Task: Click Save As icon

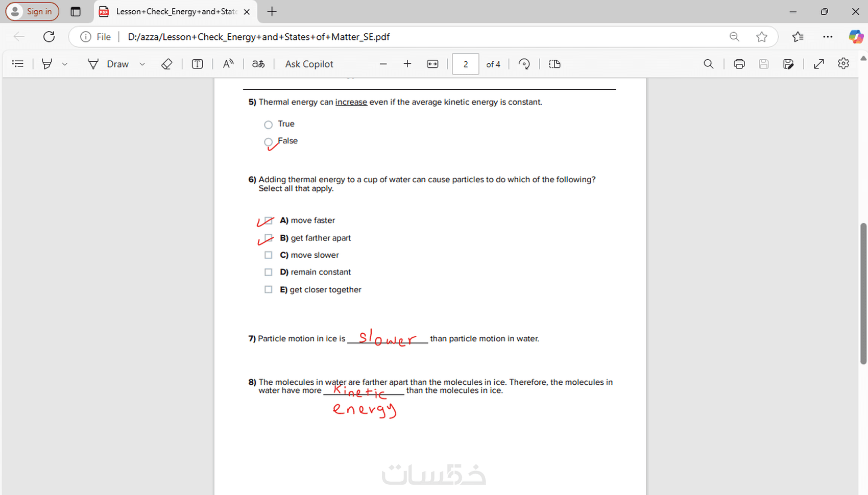Action: point(788,64)
